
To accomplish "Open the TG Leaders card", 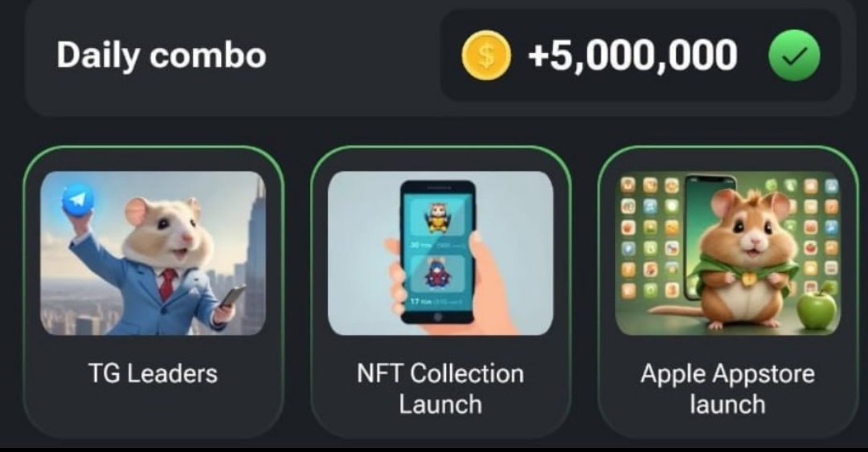I will 154,292.
